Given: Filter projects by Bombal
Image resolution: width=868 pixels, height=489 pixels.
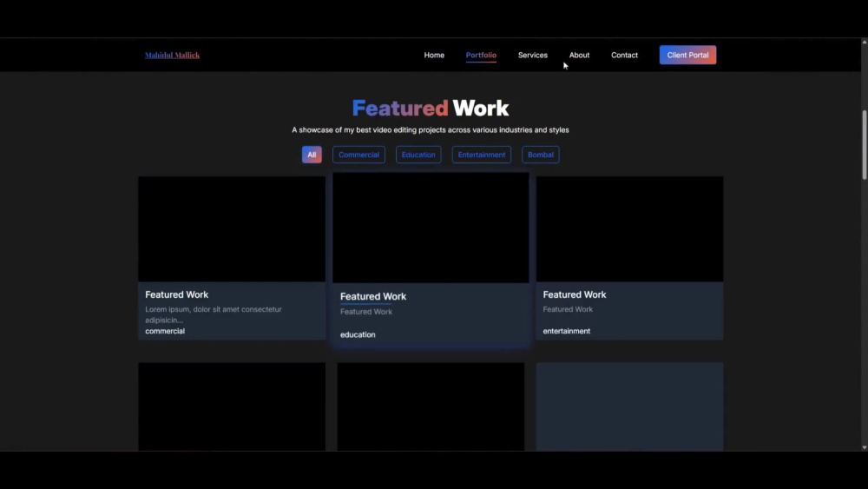Looking at the screenshot, I should point(541,155).
